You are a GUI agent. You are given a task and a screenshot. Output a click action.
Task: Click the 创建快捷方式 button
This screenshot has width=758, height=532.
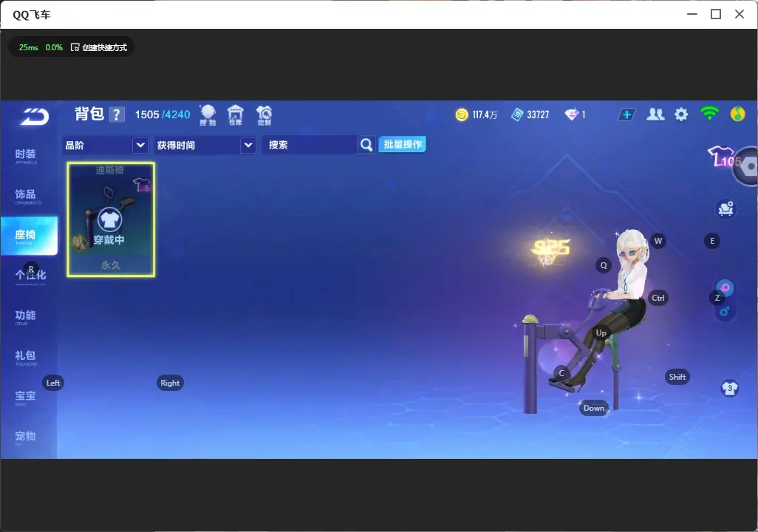99,47
